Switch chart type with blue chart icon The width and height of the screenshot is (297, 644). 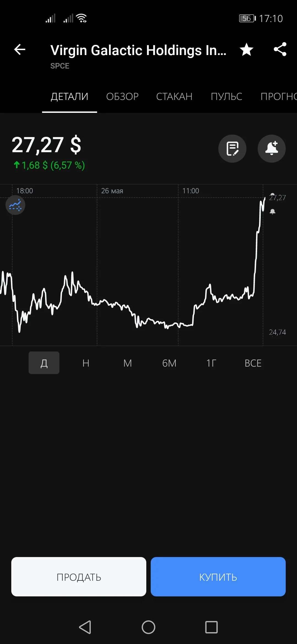point(15,205)
